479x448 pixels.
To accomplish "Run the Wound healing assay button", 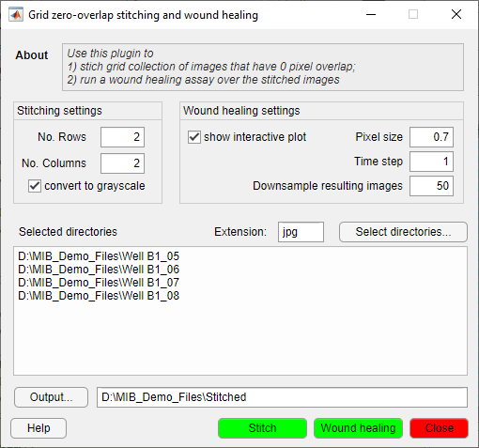I will click(x=358, y=428).
